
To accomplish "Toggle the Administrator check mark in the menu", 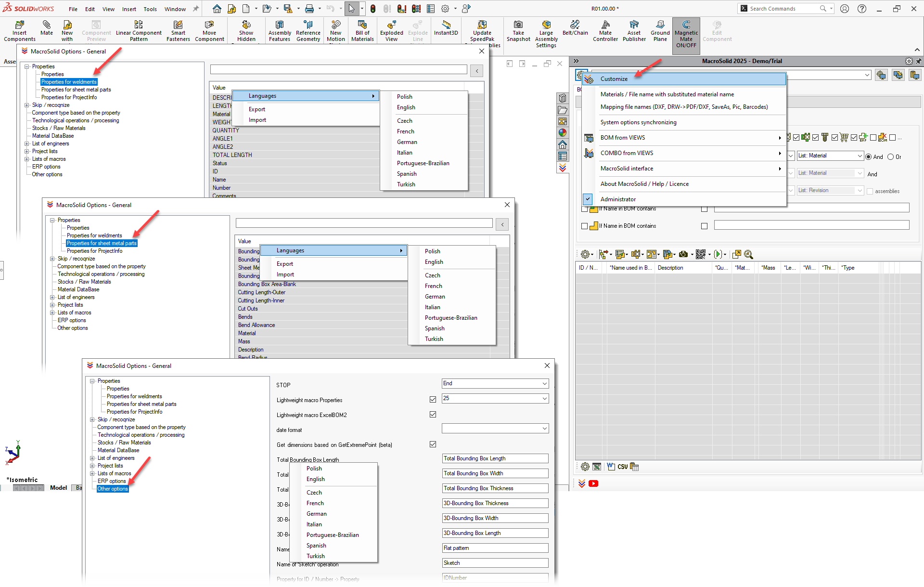I will pos(588,199).
